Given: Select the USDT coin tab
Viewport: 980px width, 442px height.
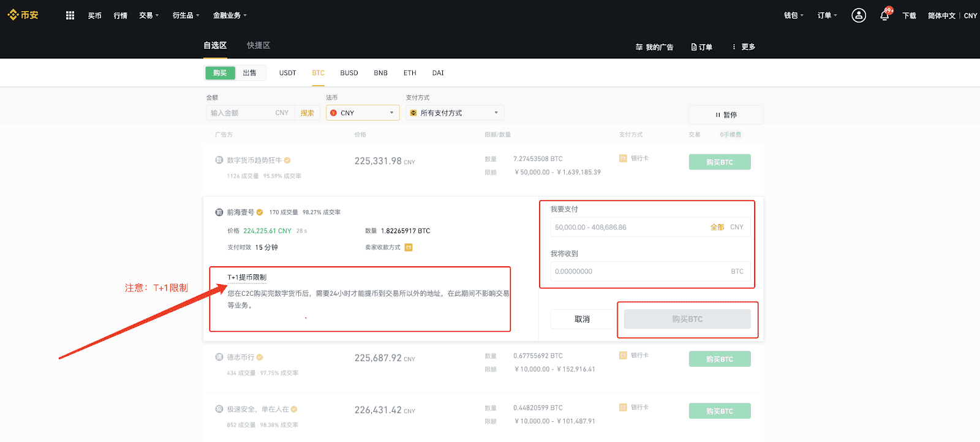Looking at the screenshot, I should click(288, 73).
